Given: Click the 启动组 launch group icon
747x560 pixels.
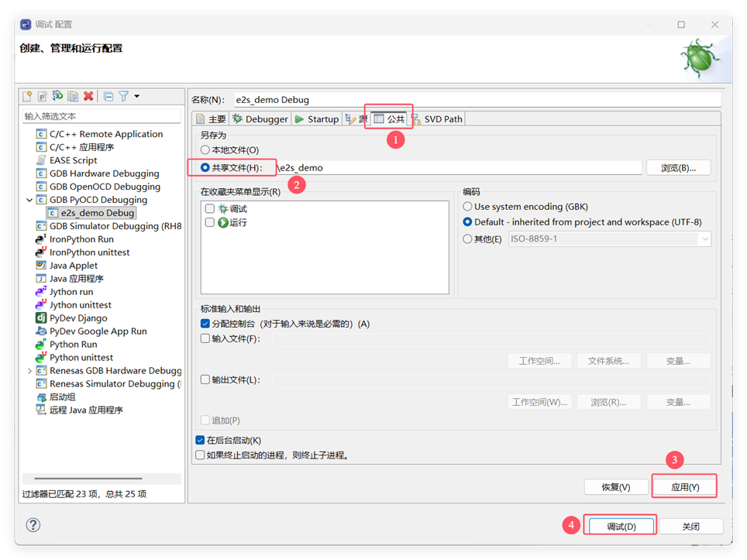Looking at the screenshot, I should (41, 397).
